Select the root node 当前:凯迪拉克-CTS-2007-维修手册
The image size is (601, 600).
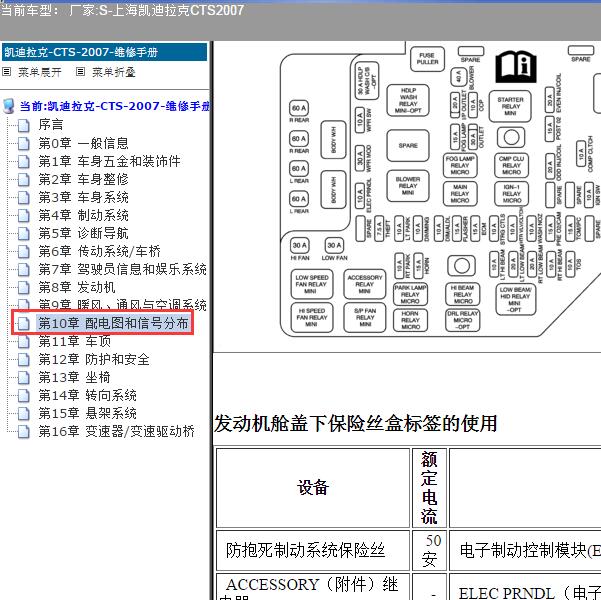[x=115, y=106]
